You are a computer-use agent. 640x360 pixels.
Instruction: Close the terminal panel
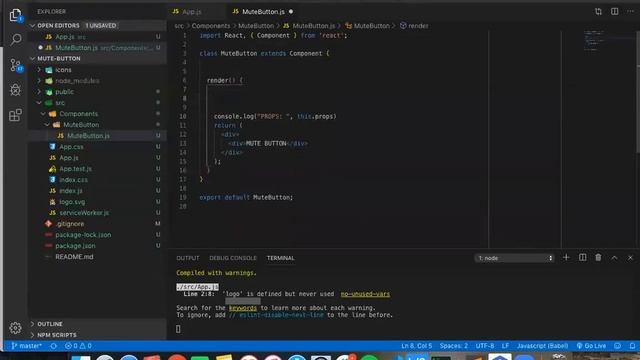pos(630,258)
